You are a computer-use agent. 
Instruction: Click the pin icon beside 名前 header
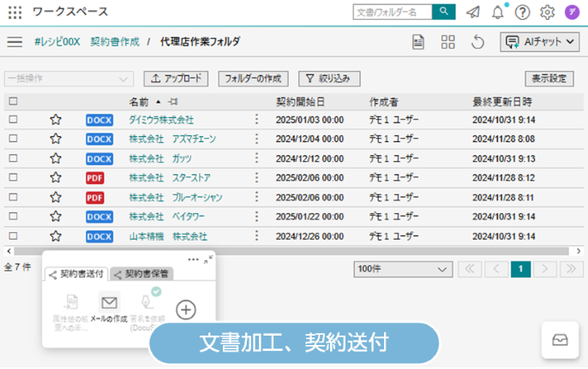coord(173,102)
